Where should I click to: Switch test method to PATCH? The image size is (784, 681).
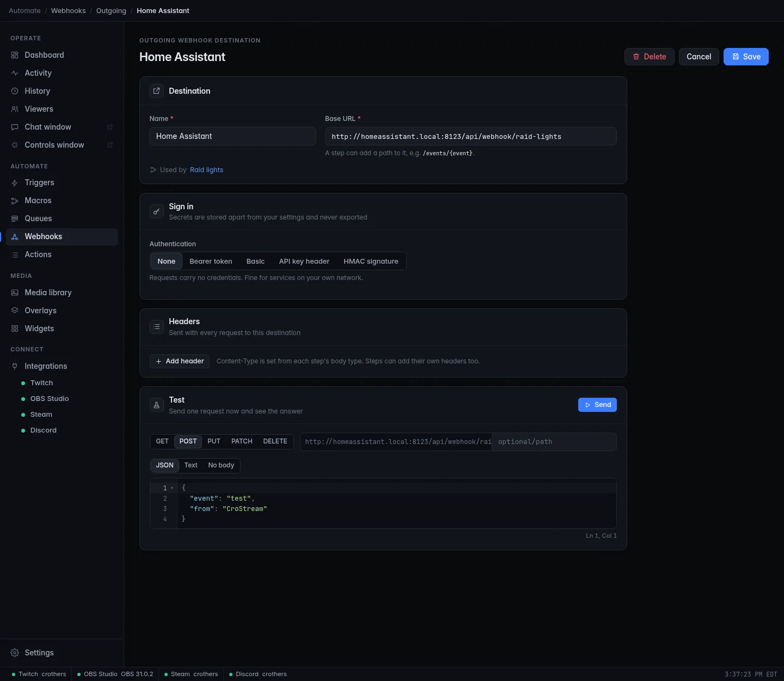coord(242,441)
